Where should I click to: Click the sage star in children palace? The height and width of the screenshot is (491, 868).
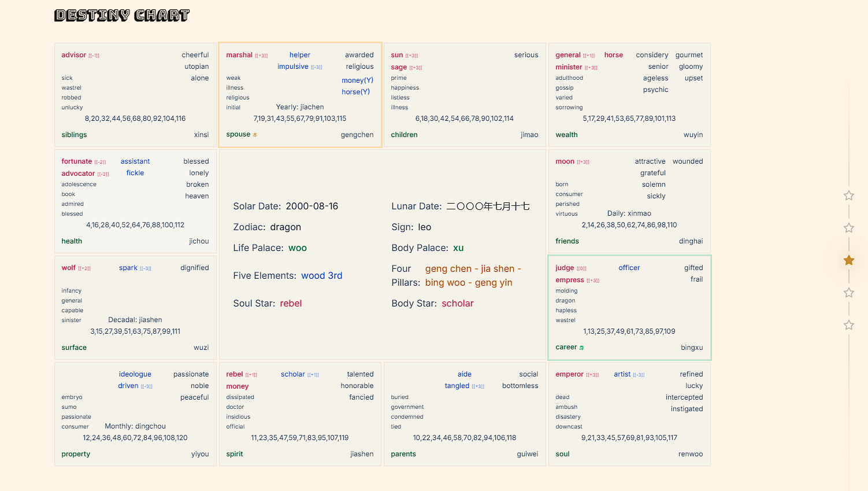click(399, 67)
